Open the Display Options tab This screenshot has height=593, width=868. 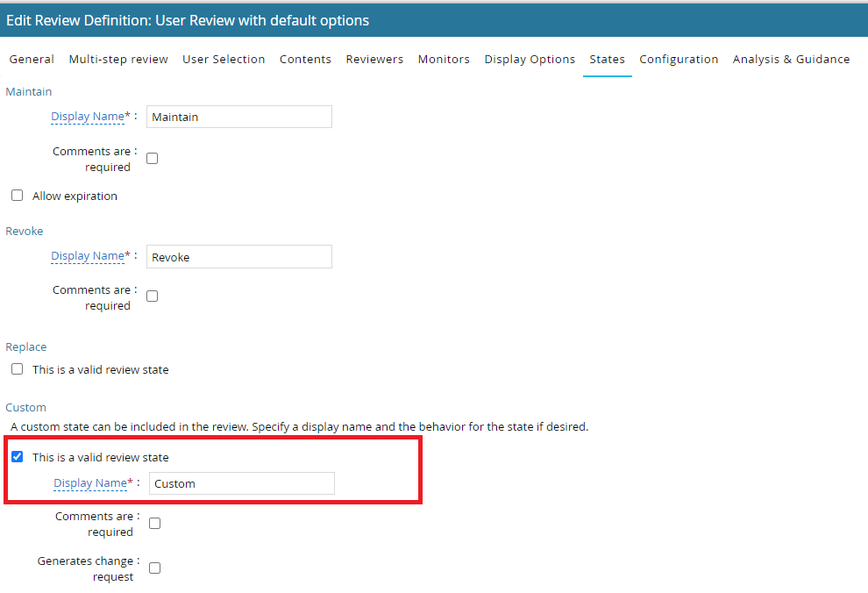point(530,60)
